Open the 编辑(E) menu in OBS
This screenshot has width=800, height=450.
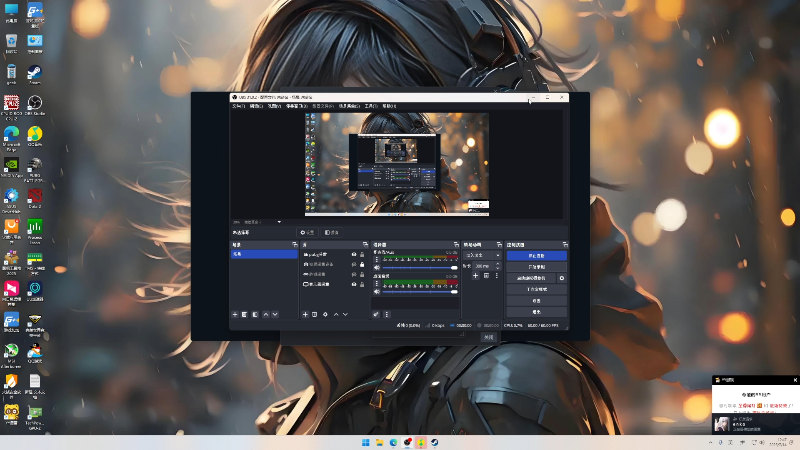click(256, 106)
